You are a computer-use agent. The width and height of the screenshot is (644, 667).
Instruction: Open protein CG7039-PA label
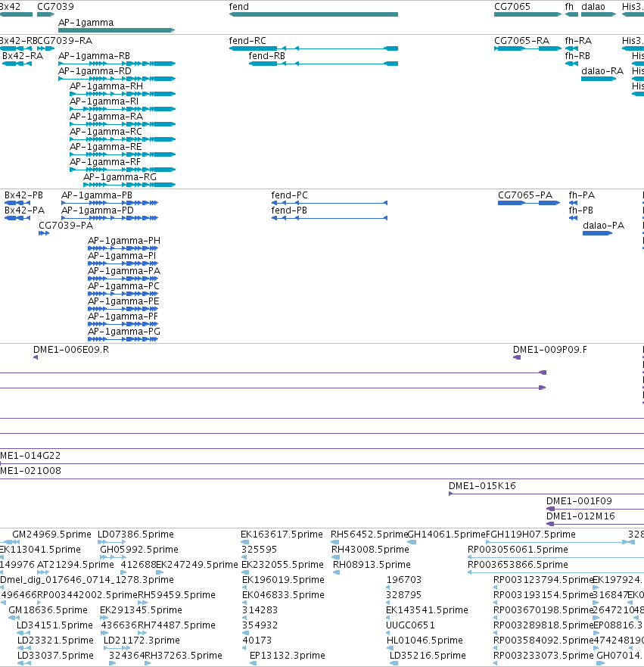(x=66, y=226)
